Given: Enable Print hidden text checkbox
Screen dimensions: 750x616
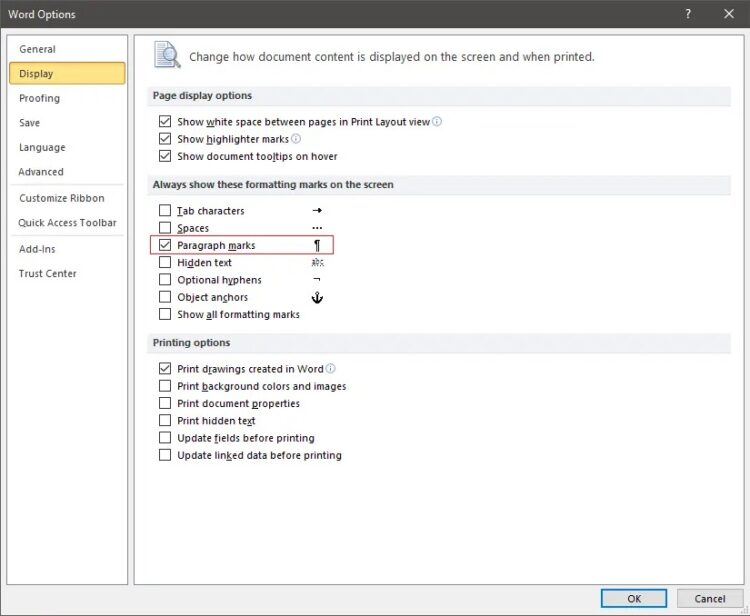Looking at the screenshot, I should coord(165,420).
